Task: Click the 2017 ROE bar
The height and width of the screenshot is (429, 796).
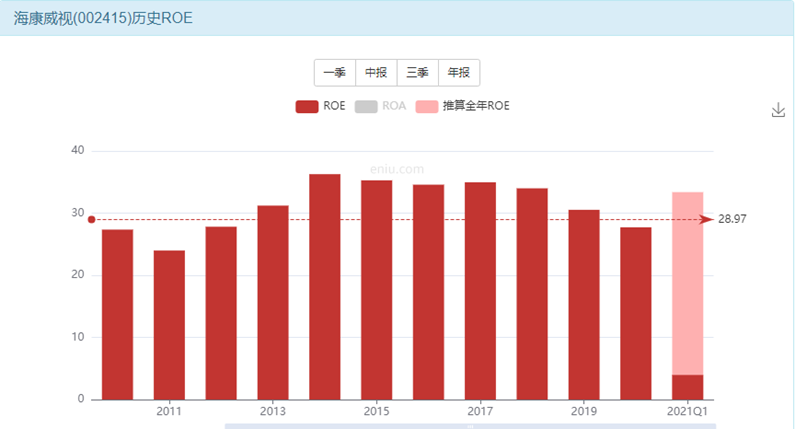Action: point(480,291)
